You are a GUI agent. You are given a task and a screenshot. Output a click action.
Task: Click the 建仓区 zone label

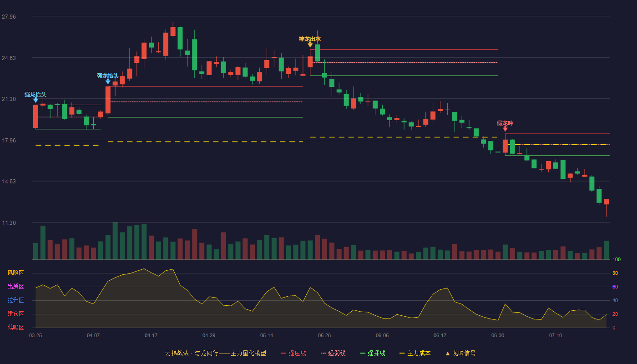click(15, 314)
